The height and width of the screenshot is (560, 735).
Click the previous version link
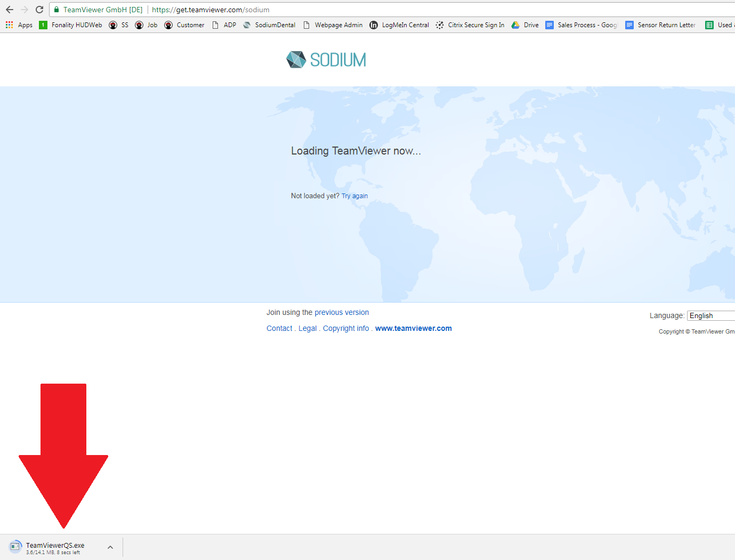(342, 313)
